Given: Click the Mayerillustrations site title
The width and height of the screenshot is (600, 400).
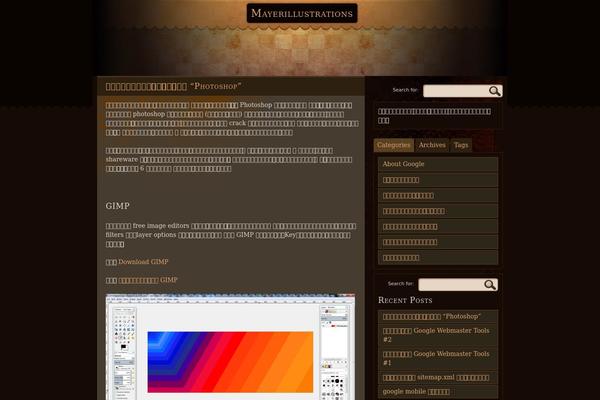Looking at the screenshot, I should 302,13.
